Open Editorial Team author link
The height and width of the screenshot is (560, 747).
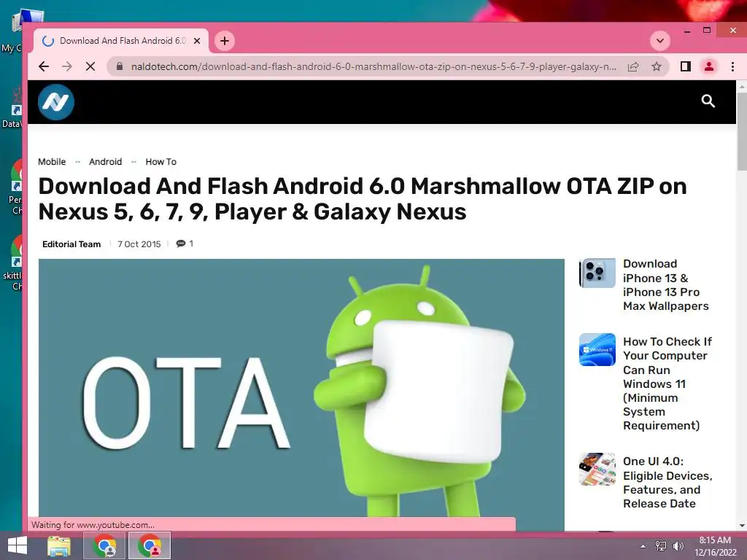click(x=71, y=244)
